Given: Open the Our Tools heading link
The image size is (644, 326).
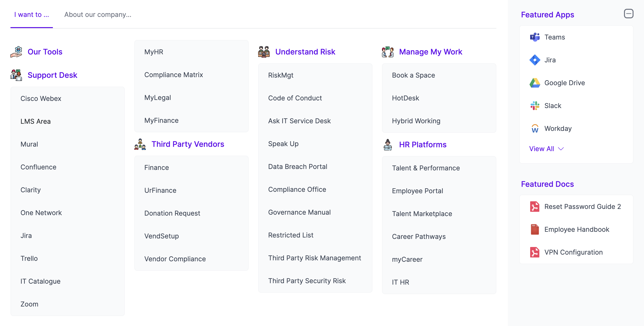Looking at the screenshot, I should (45, 52).
